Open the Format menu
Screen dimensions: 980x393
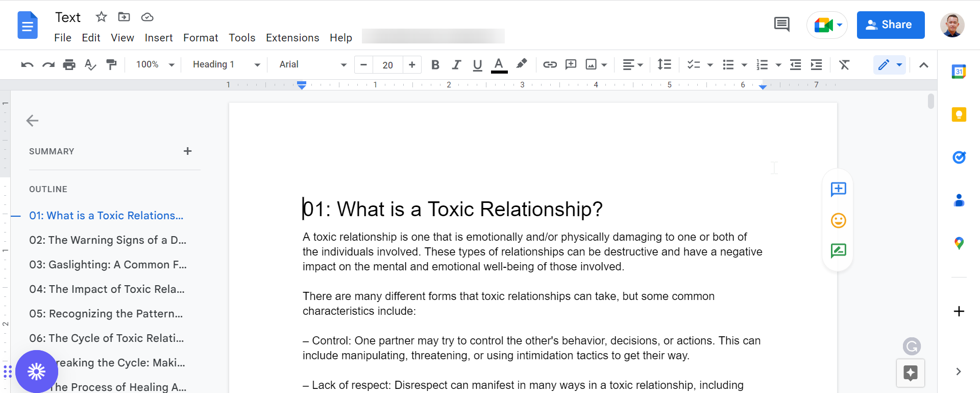pos(201,38)
